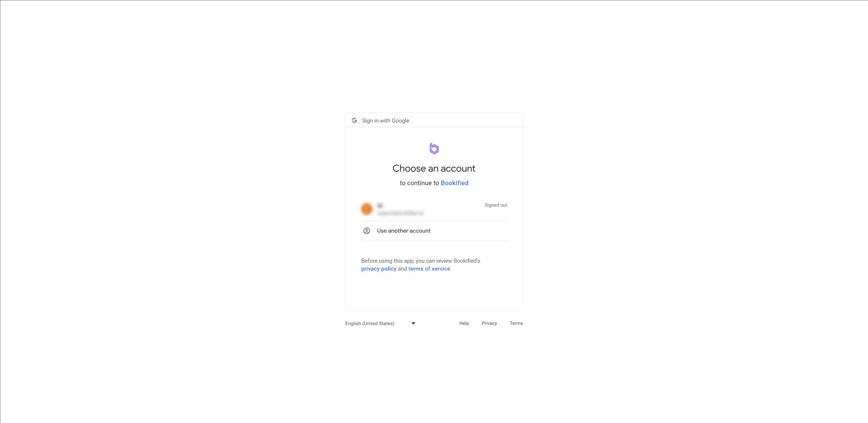Click the 'Before using this app' notice text
Image resolution: width=868 pixels, height=423 pixels.
(x=420, y=261)
